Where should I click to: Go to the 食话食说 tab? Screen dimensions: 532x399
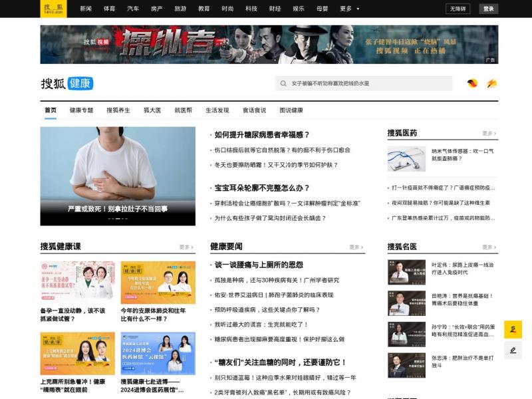pyautogui.click(x=255, y=110)
